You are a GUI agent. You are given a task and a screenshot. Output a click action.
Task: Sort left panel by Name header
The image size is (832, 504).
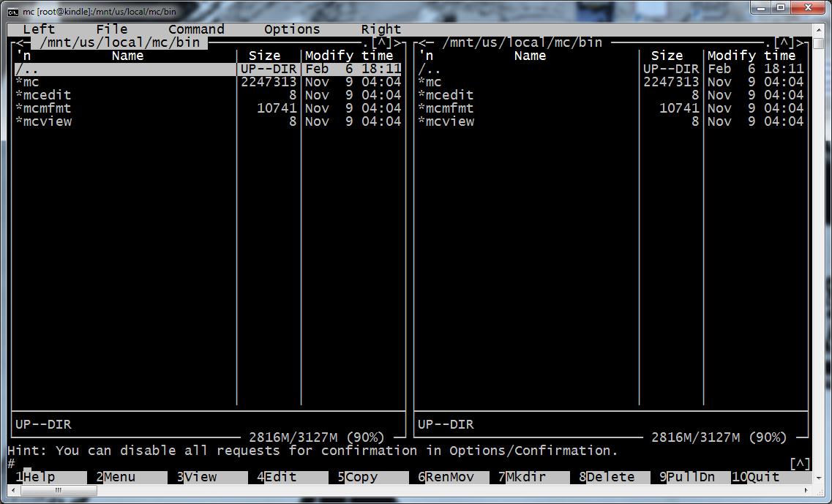click(127, 56)
